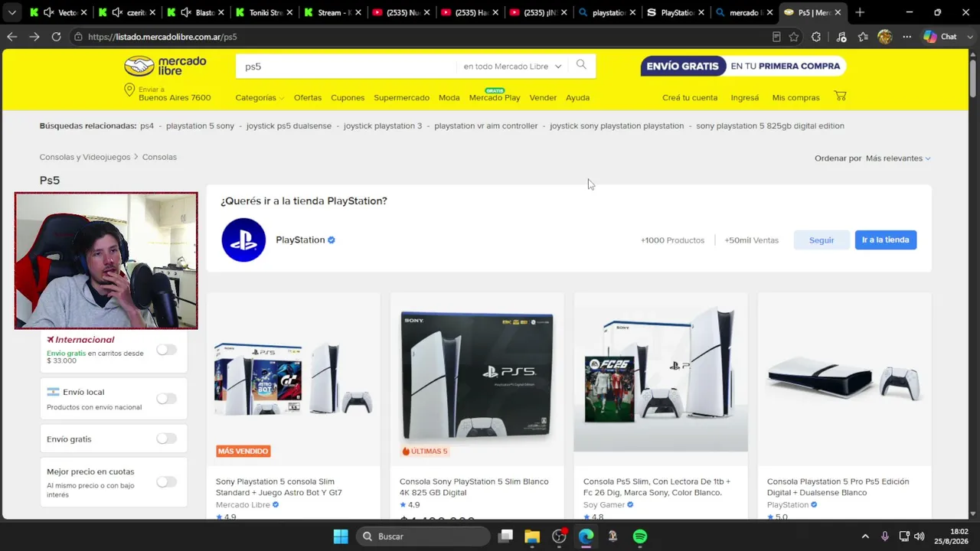Image resolution: width=980 pixels, height=551 pixels.
Task: Click the Edge icon in taskbar
Action: click(586, 536)
